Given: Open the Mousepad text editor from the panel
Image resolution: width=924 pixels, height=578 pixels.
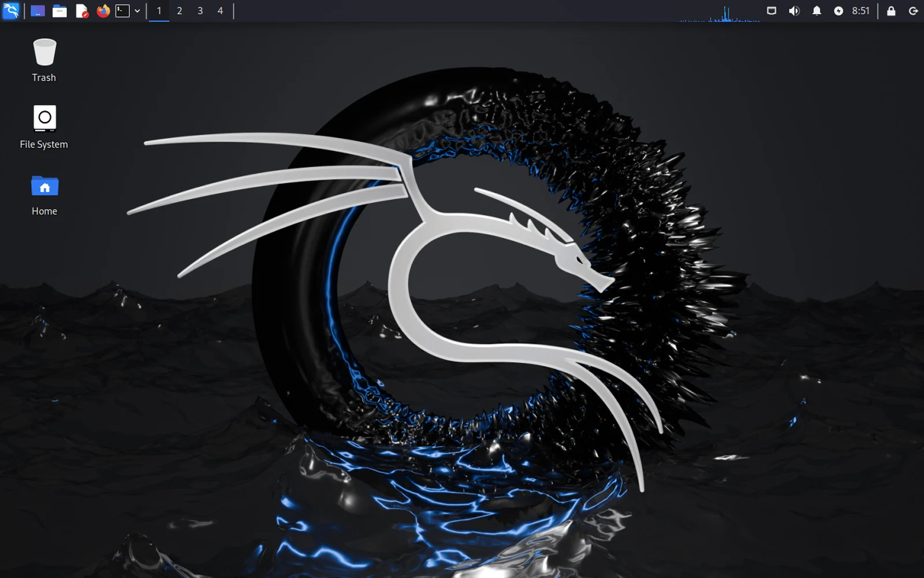Looking at the screenshot, I should click(81, 10).
